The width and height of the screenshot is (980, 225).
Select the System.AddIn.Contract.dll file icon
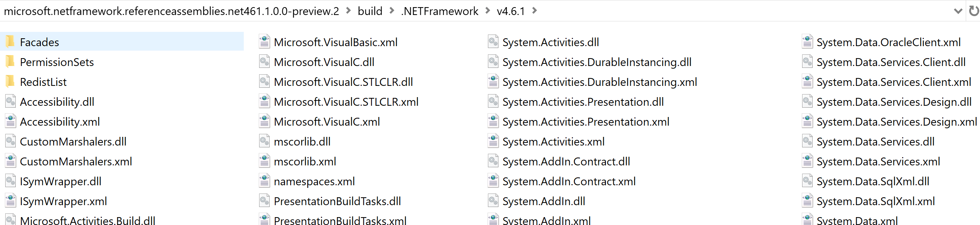point(493,161)
